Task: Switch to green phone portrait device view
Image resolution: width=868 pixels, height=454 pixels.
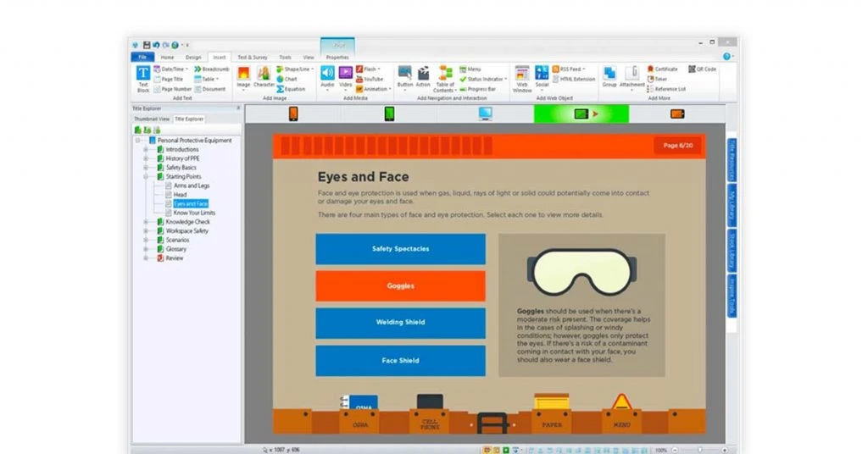Action: coord(389,113)
